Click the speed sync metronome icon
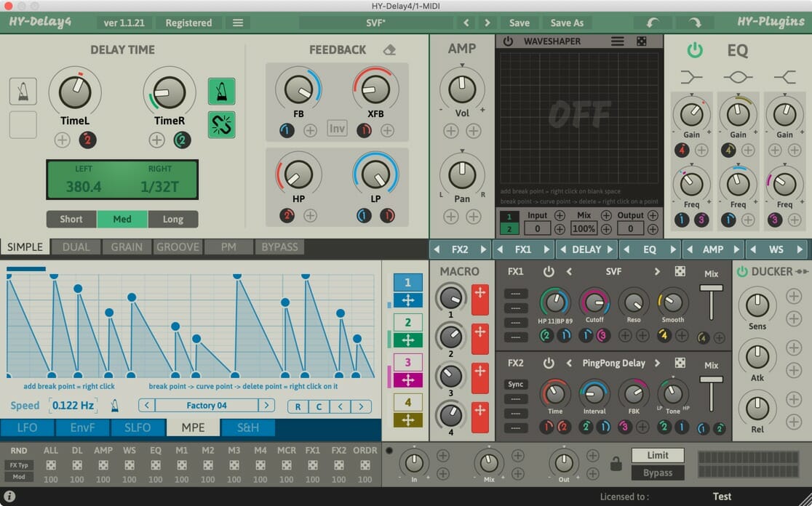The width and height of the screenshot is (812, 506). click(114, 405)
